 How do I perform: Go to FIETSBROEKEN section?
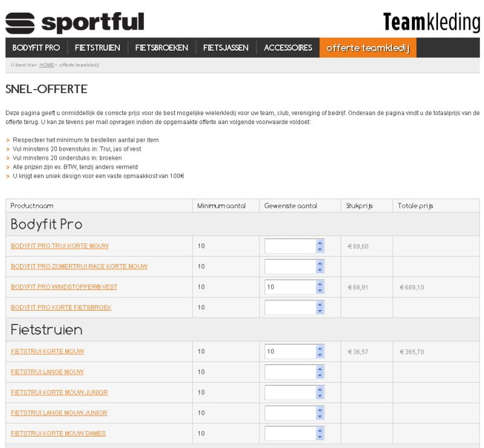[162, 48]
